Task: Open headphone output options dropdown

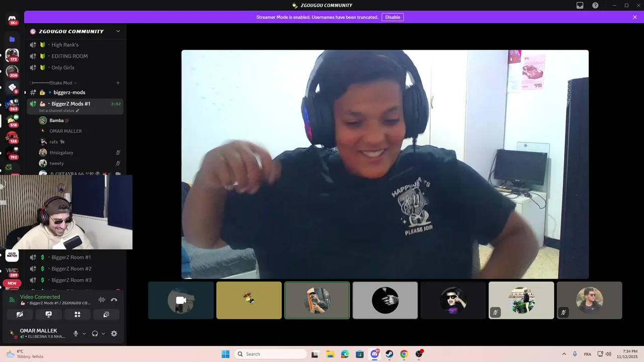Action: point(103,333)
